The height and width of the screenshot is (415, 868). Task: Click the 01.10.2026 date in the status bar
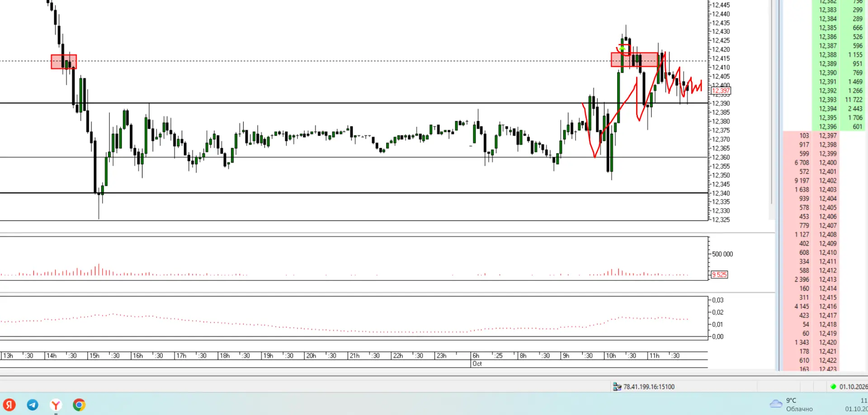[854, 387]
